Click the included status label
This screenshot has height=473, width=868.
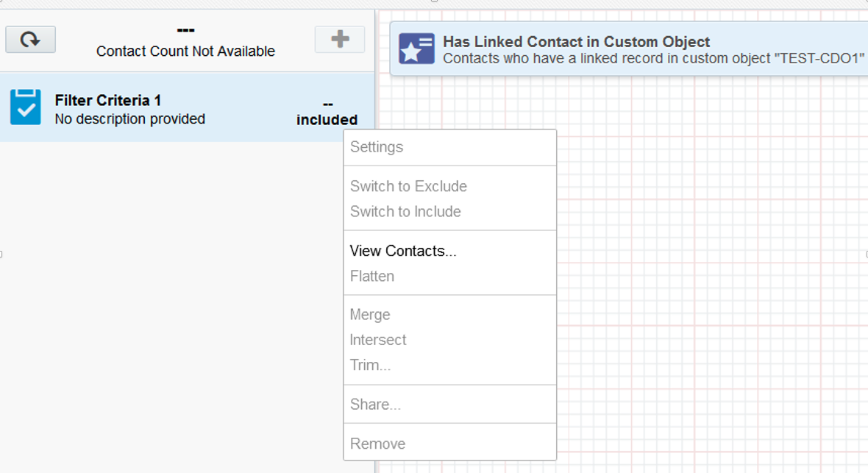point(327,119)
